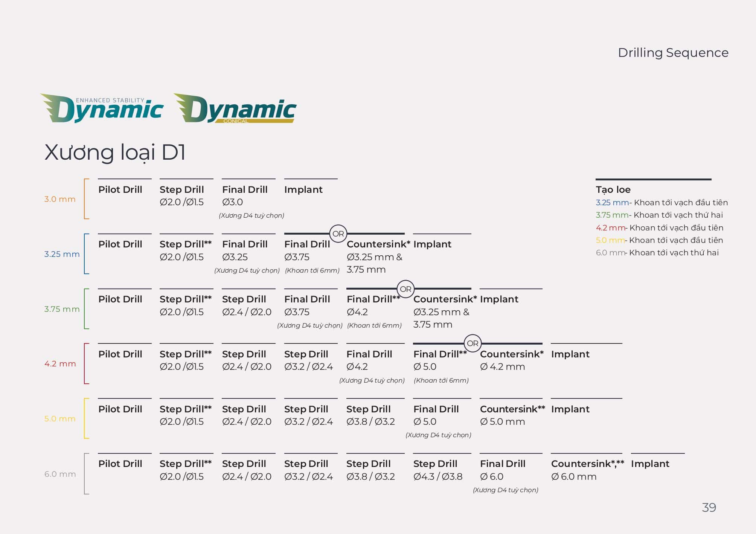Click the green 3.75 mm row label

(x=62, y=309)
